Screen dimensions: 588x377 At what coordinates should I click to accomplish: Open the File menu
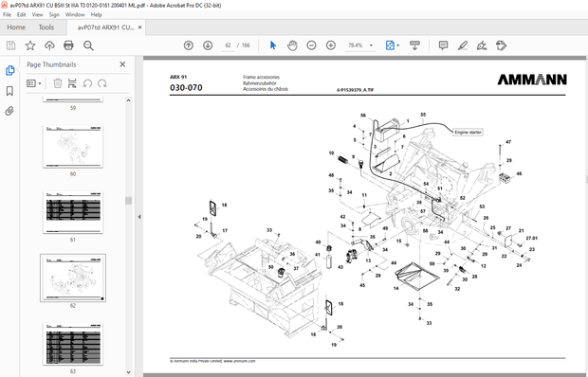[8, 14]
